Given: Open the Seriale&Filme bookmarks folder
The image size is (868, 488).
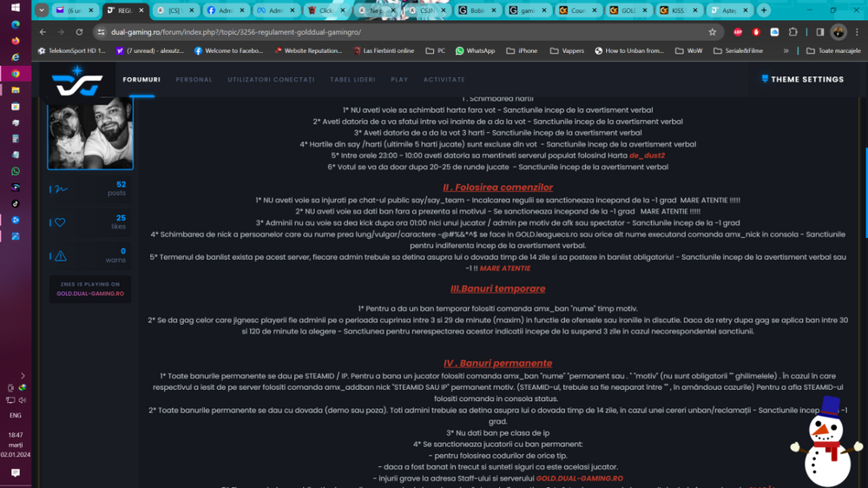Looking at the screenshot, I should (738, 50).
